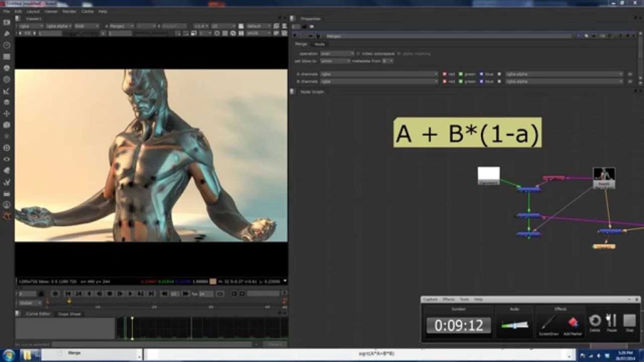Adjust the audio level slider in Capture
Image resolution: width=644 pixels, height=362 pixels.
(515, 324)
